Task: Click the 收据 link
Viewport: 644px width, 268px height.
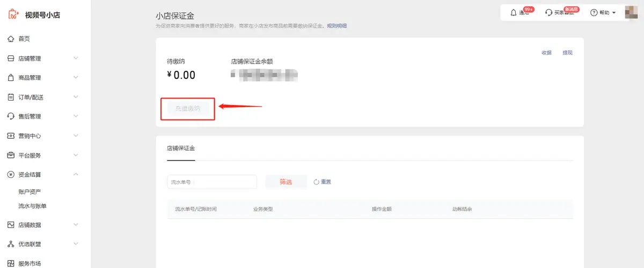Action: [546, 53]
